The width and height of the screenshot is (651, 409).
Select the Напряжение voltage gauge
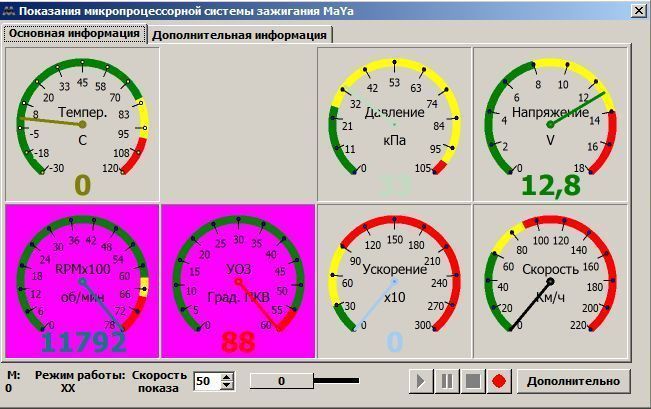tap(550, 123)
